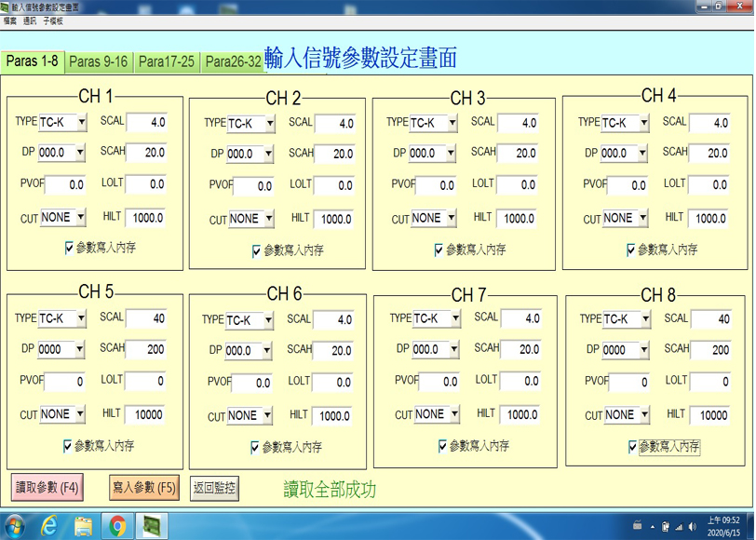This screenshot has height=540, width=756.
Task: Click the power battery tray icon
Action: 666,527
